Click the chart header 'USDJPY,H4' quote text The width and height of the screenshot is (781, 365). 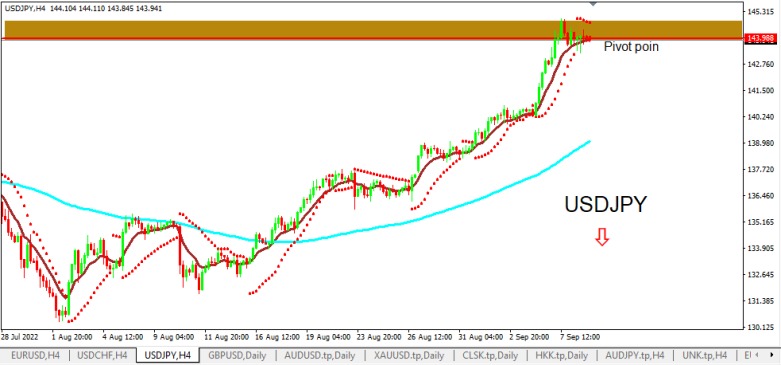(x=83, y=9)
